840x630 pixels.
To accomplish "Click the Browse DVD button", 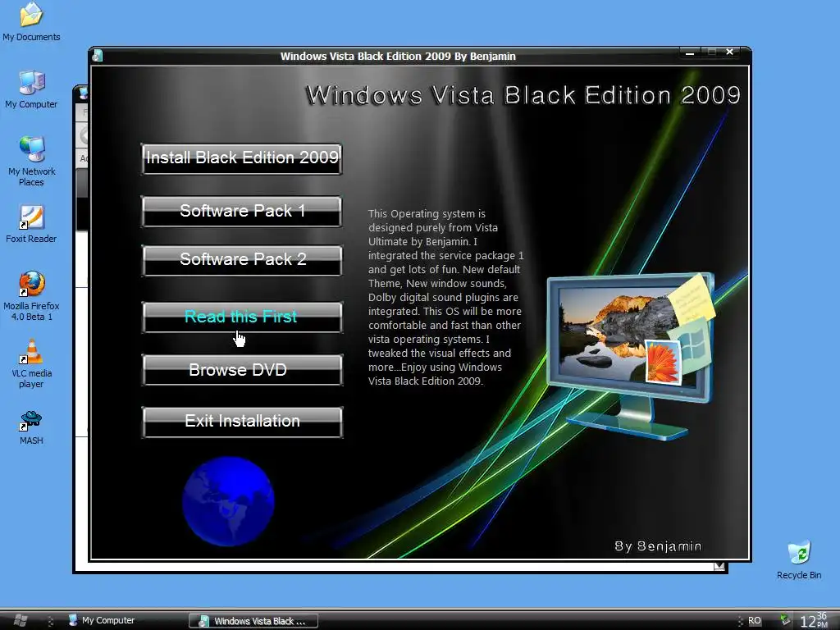I will [x=242, y=370].
